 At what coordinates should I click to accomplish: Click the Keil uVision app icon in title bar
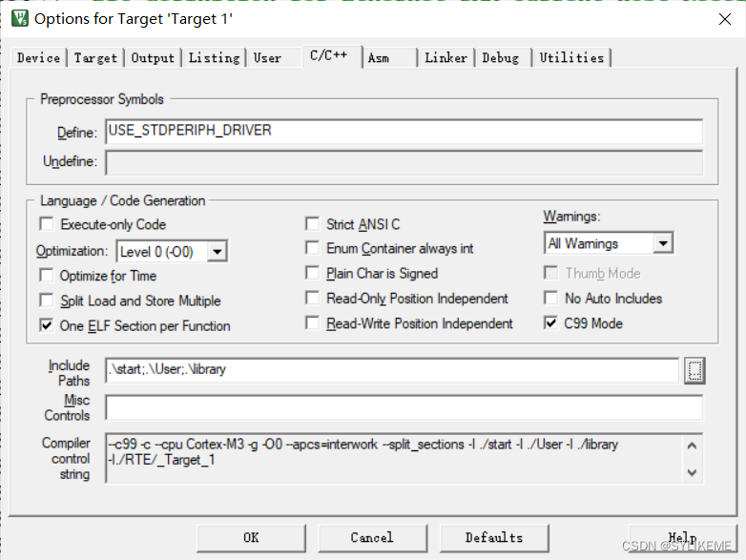tap(20, 18)
